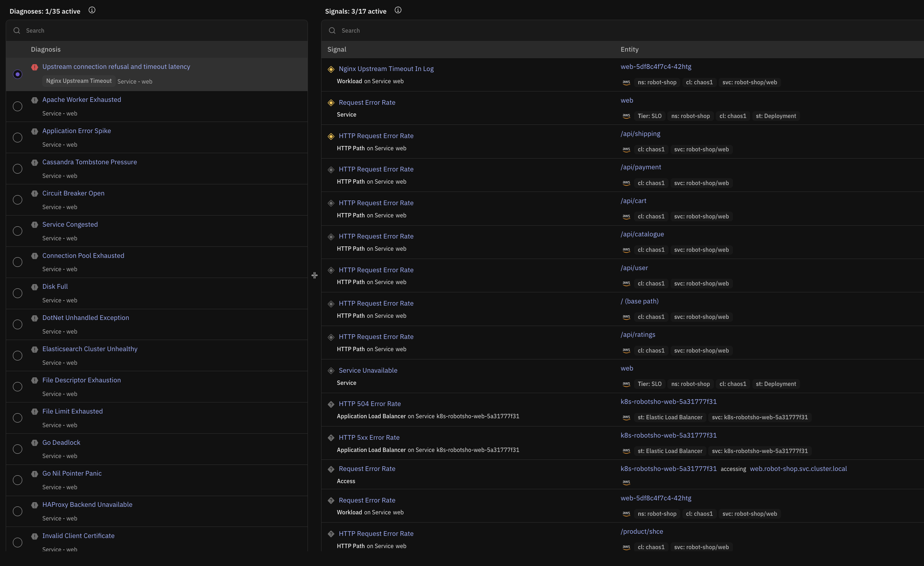
Task: Click the AWS icon under /api/shipping entity
Action: point(626,149)
